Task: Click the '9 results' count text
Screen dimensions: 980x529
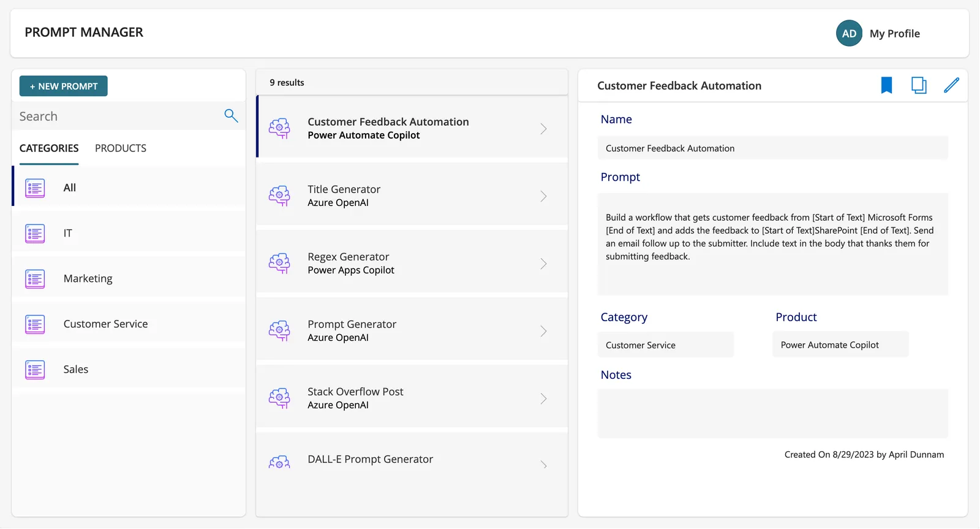Action: [x=287, y=83]
